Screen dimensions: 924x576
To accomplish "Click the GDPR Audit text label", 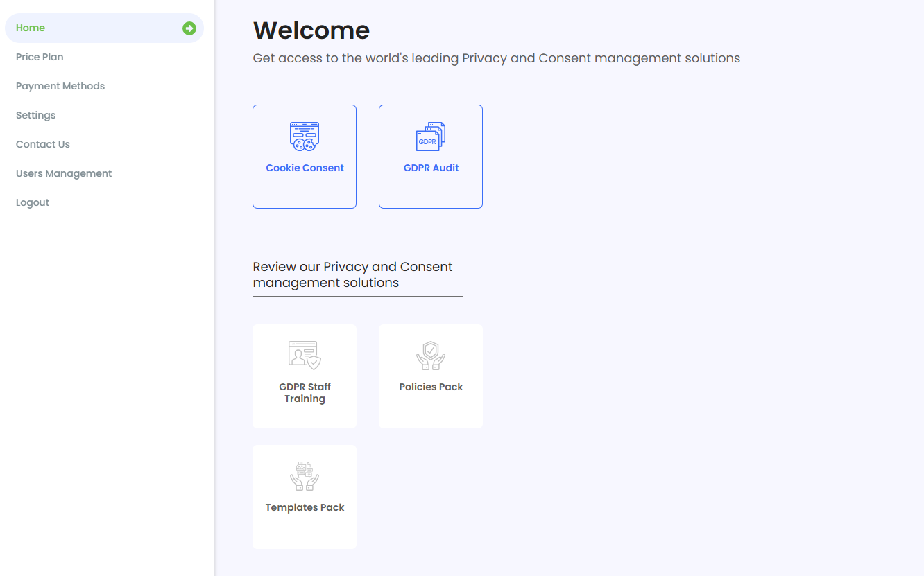I will (431, 168).
